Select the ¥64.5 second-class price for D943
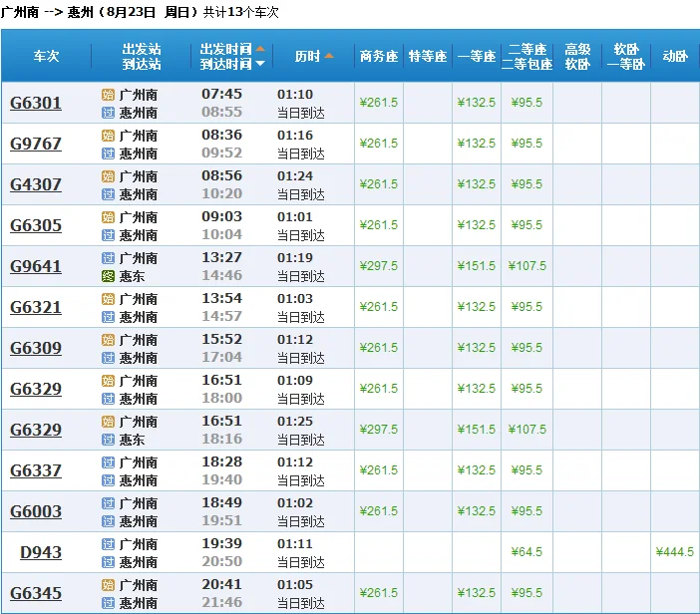The width and height of the screenshot is (700, 614). pos(526,552)
